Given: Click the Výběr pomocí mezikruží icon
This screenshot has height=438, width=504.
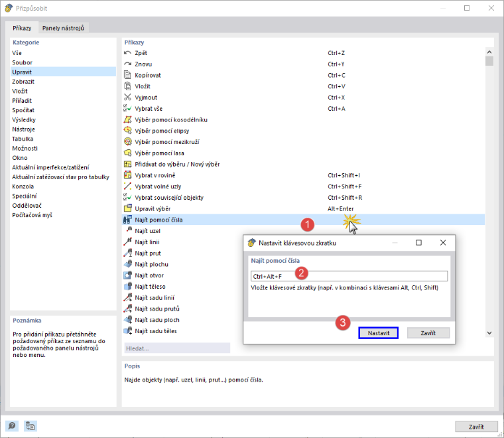Looking at the screenshot, I should (127, 142).
